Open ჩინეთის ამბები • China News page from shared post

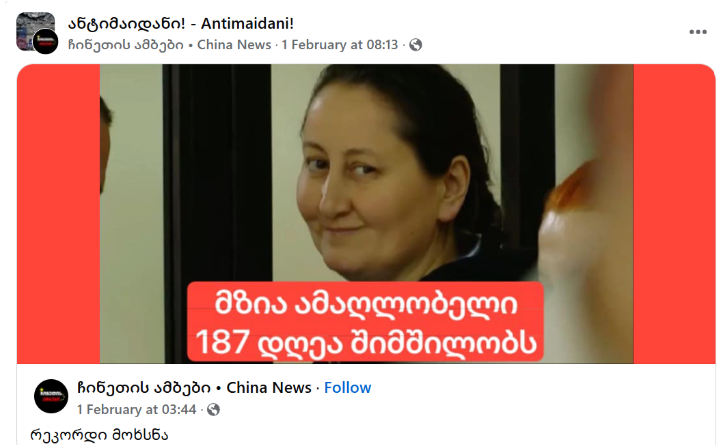[194, 388]
